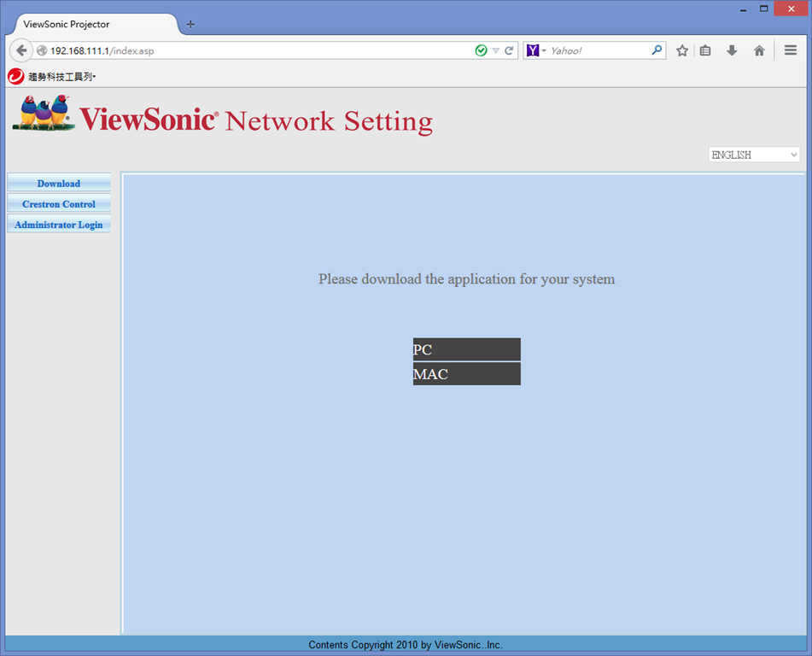Click the green checkmark safety icon
The width and height of the screenshot is (812, 656).
pyautogui.click(x=481, y=50)
